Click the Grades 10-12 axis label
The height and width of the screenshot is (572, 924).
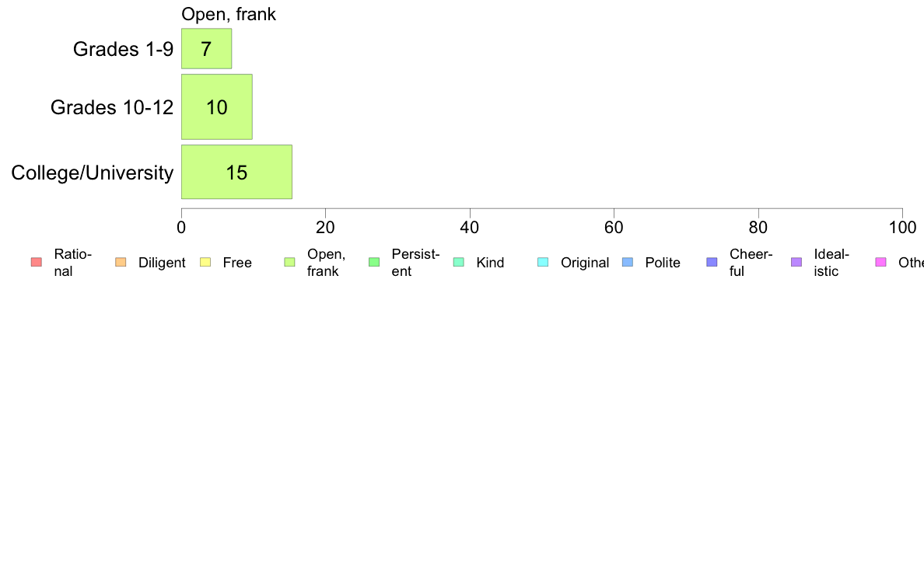(x=112, y=107)
